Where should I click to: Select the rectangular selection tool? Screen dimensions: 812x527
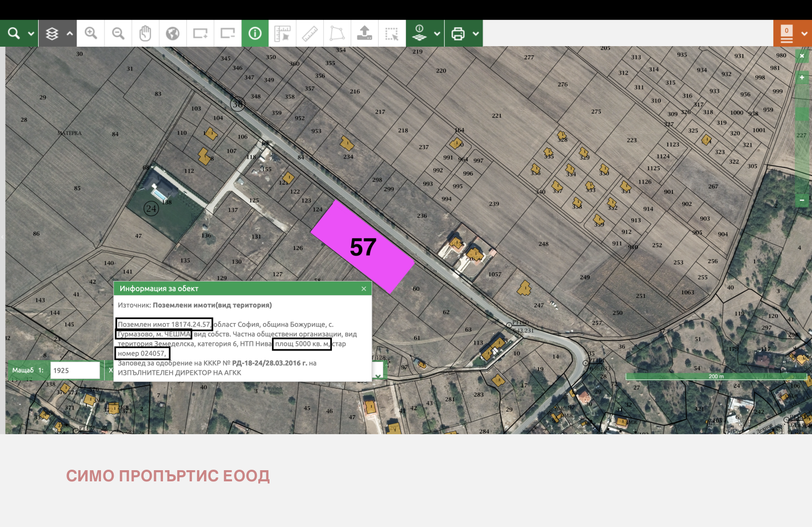[392, 33]
